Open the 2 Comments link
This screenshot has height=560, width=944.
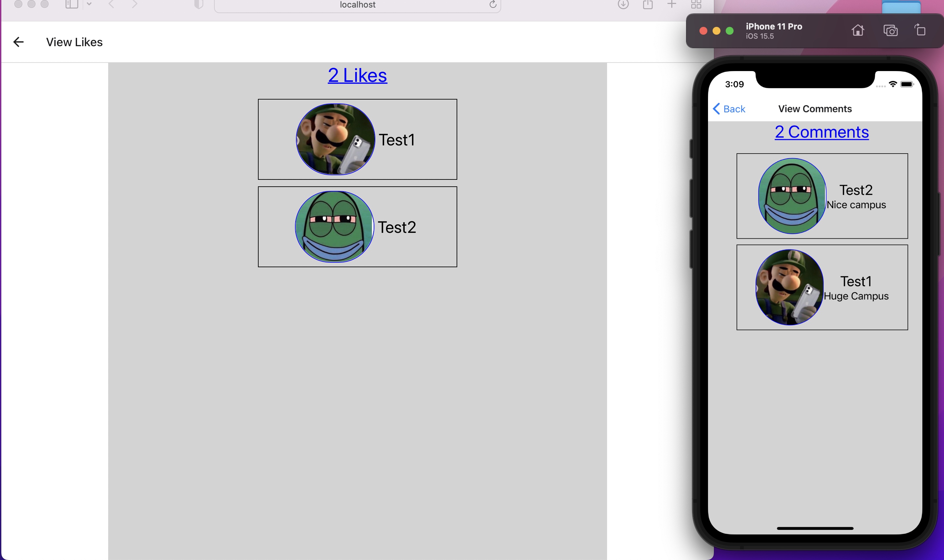click(x=822, y=132)
